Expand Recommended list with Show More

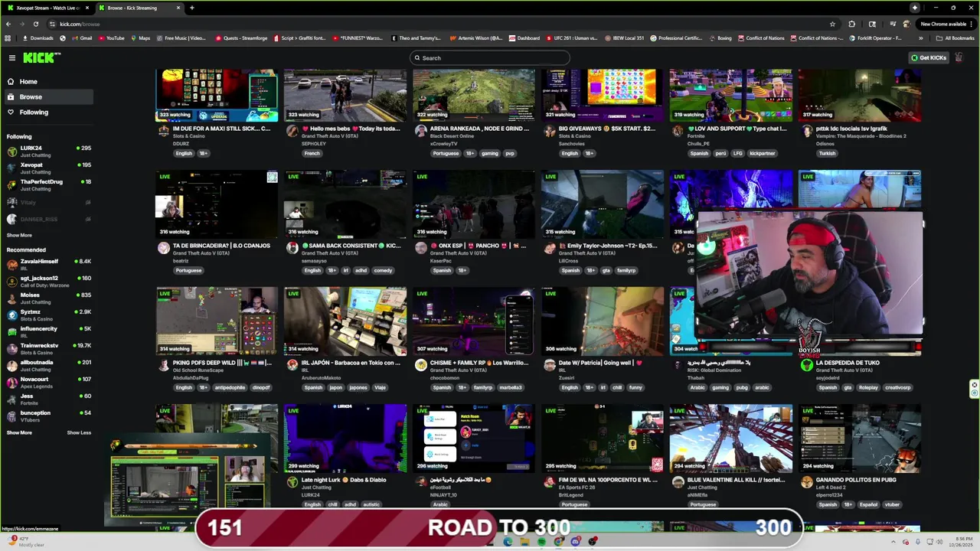pos(19,432)
